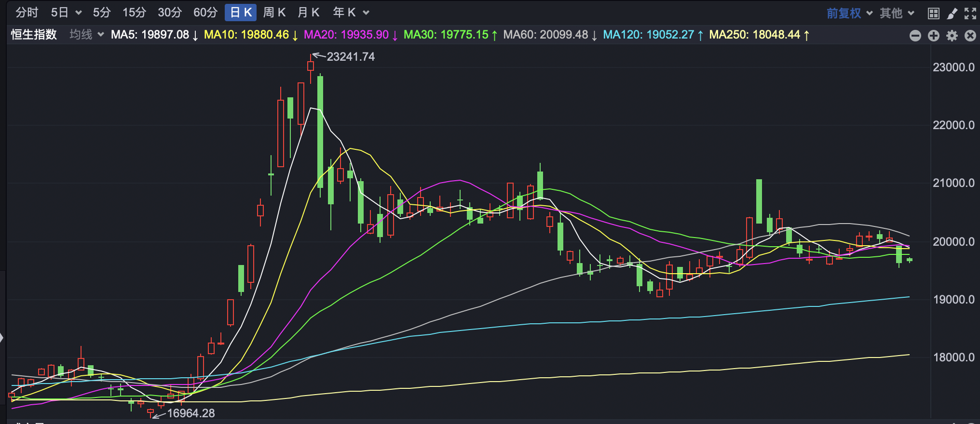Select the 月K monthly chart tab

click(x=309, y=13)
